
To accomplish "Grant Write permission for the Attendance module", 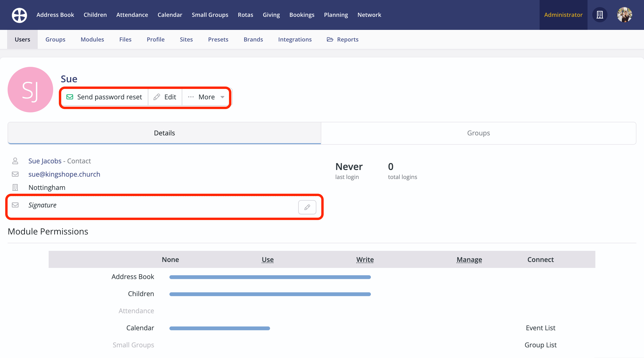I will pos(365,311).
